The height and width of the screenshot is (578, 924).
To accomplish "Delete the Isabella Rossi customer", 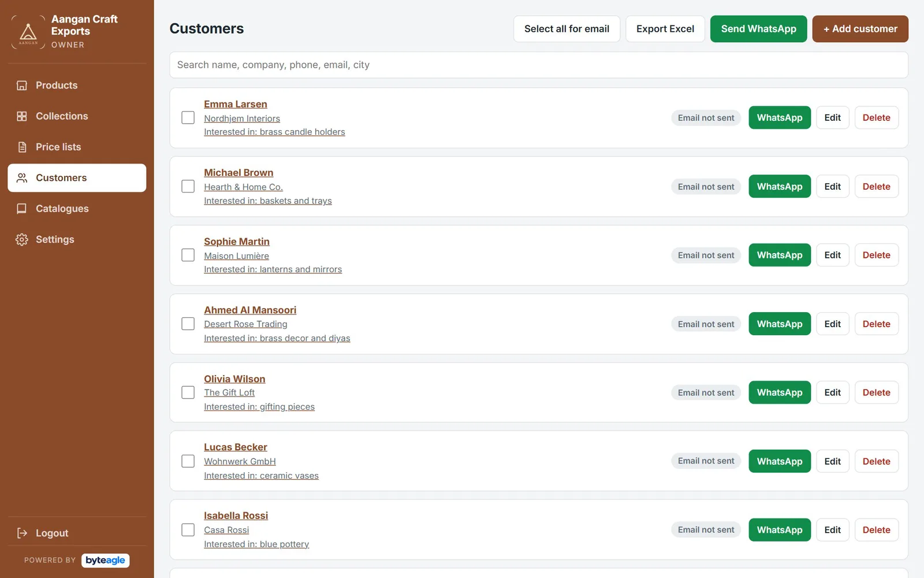I will coord(876,530).
